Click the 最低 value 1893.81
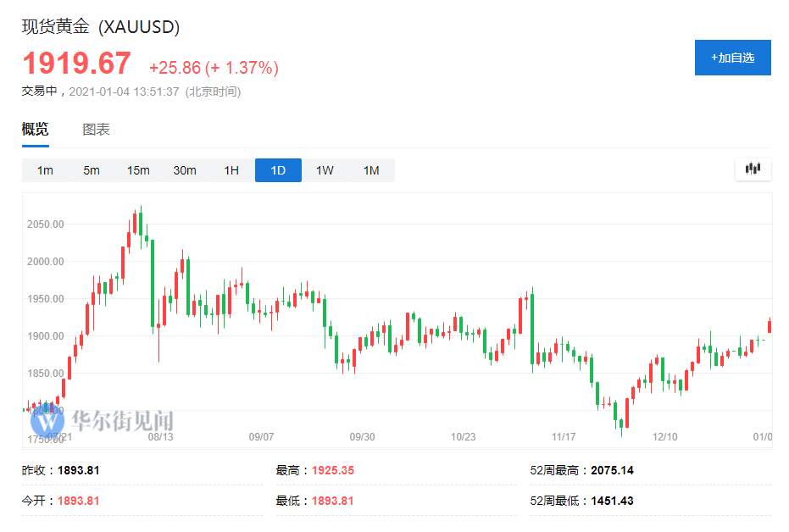The height and width of the screenshot is (532, 789). tap(332, 501)
